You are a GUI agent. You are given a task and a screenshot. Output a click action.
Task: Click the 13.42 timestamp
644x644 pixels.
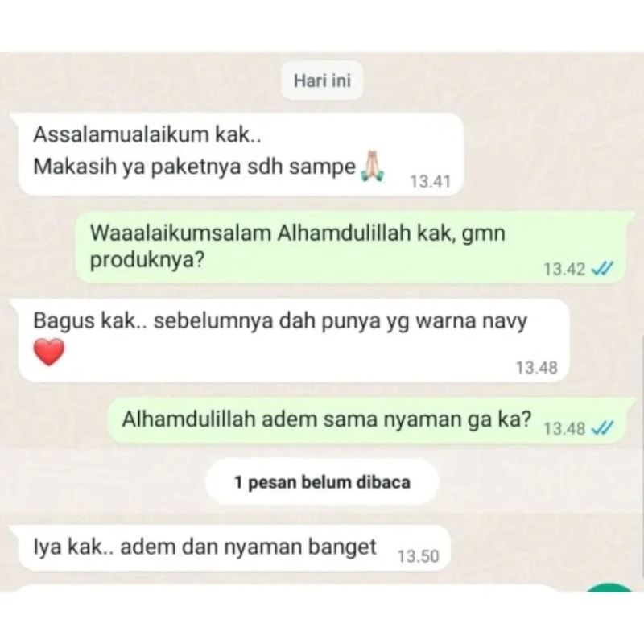pyautogui.click(x=564, y=270)
